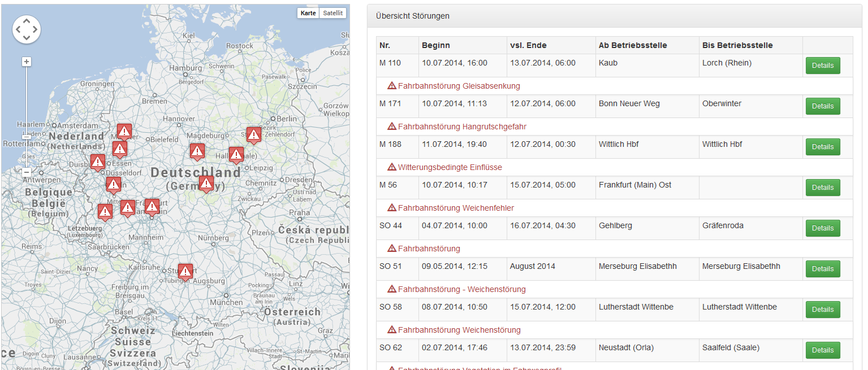Pan the map up with the arrow
The width and height of the screenshot is (868, 370).
(x=27, y=20)
